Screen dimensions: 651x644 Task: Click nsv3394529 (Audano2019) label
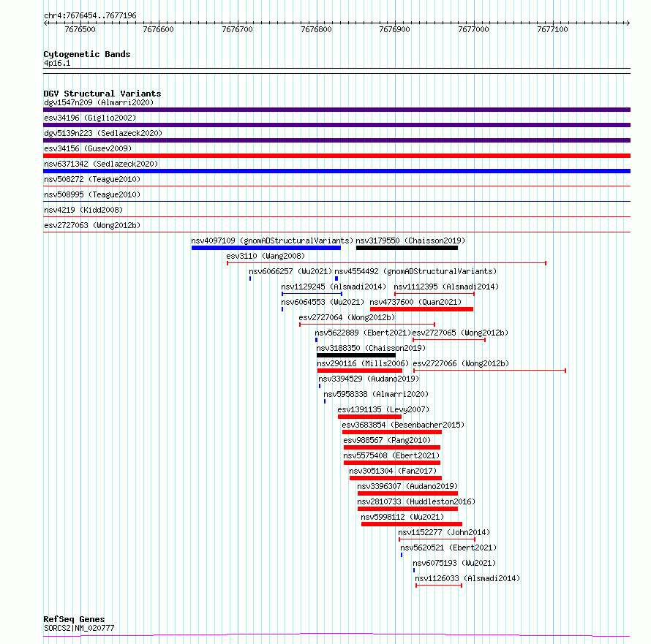click(x=369, y=379)
